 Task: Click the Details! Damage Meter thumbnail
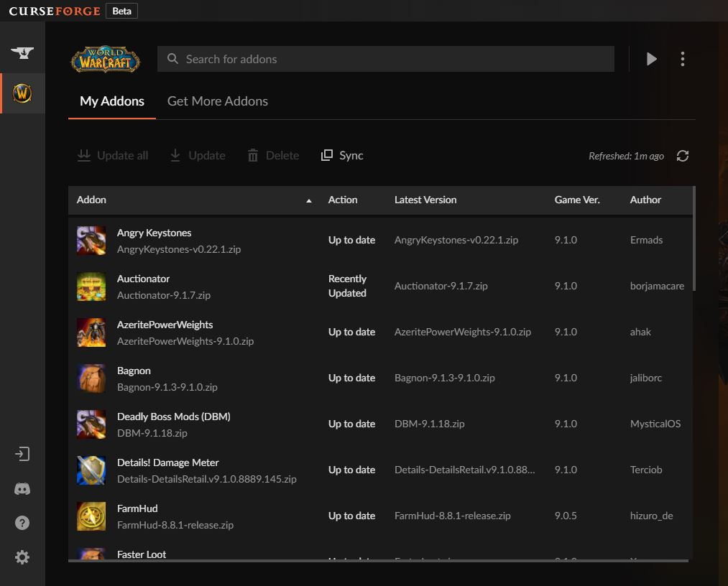tap(91, 470)
